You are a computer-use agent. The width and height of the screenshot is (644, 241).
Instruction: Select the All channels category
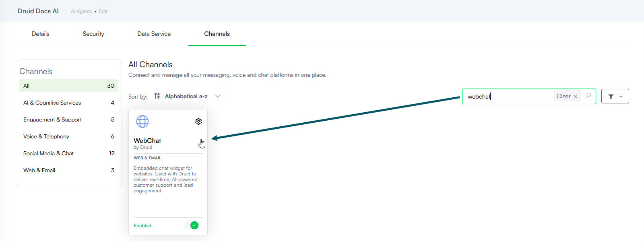[x=68, y=86]
